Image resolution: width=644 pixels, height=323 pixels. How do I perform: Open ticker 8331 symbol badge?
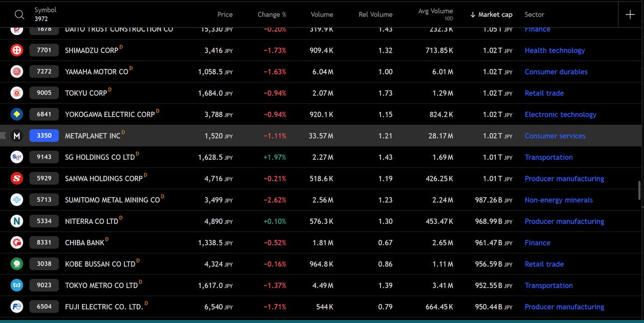[44, 243]
